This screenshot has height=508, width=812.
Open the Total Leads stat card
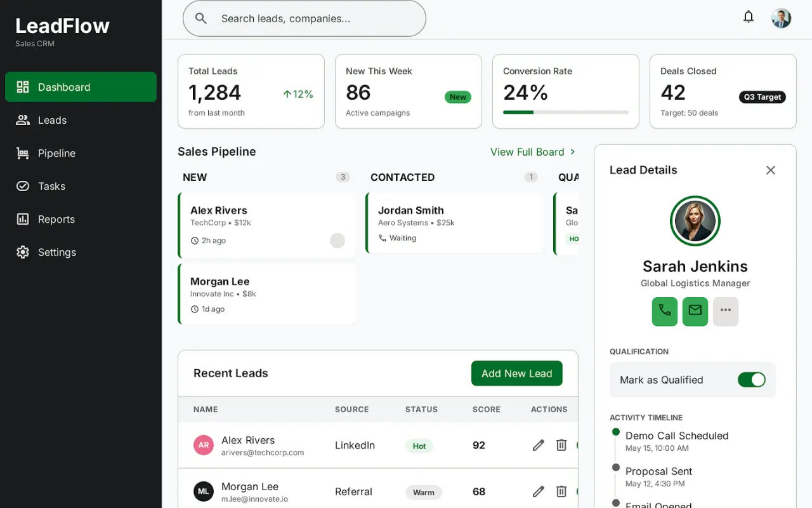tap(251, 91)
